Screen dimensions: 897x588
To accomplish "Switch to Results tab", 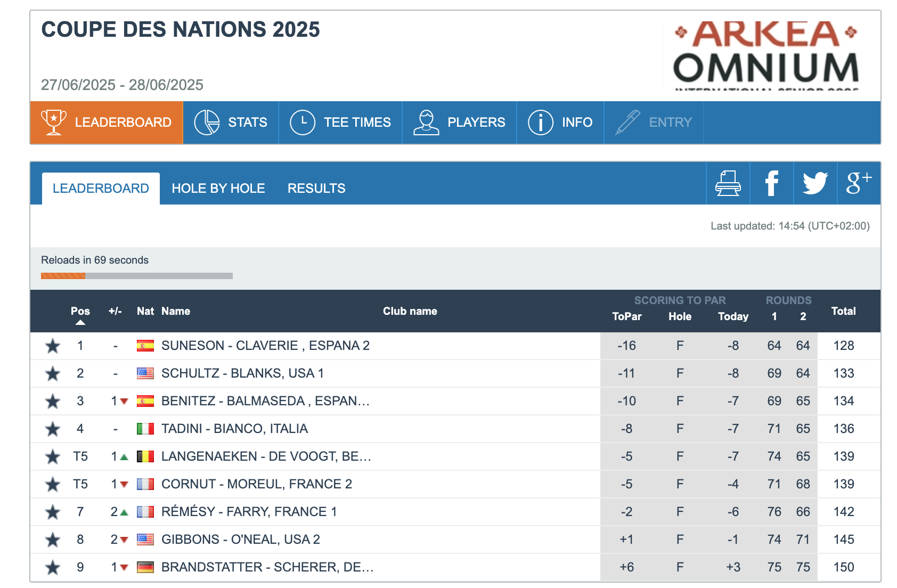I will coord(316,189).
